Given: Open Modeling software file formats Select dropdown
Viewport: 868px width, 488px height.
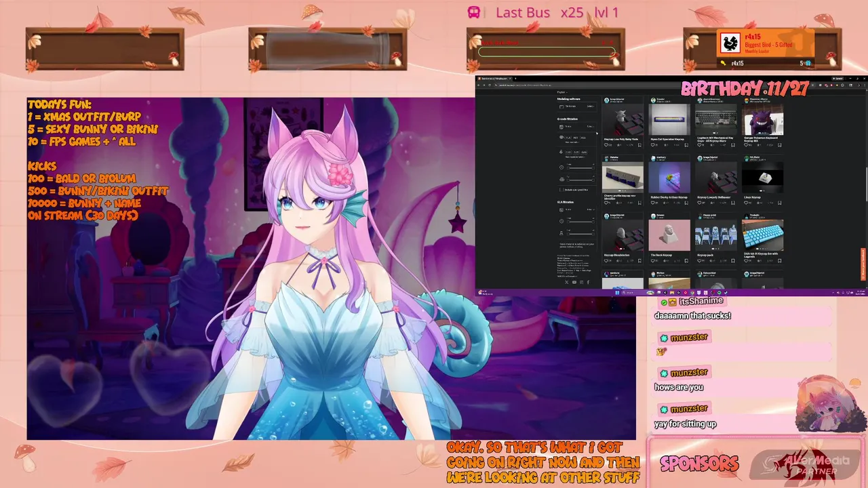Looking at the screenshot, I should pos(591,106).
